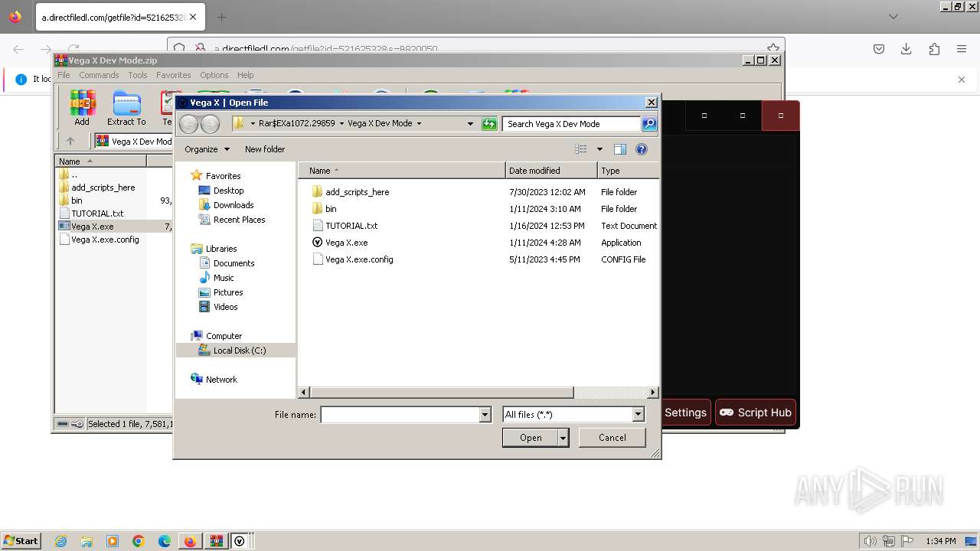Open the WinRAR File menu

[x=64, y=75]
